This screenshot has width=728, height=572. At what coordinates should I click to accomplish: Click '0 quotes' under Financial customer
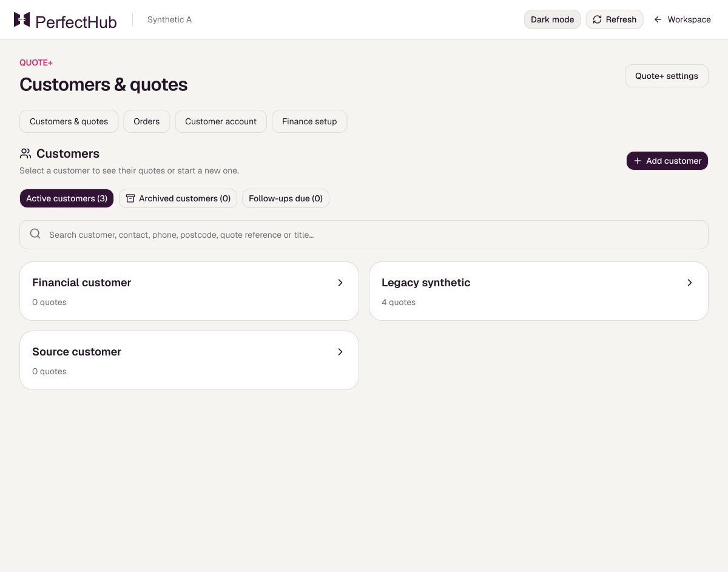point(49,302)
